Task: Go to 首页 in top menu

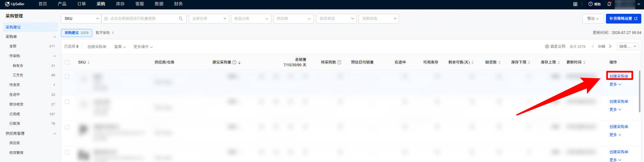Action: point(43,4)
